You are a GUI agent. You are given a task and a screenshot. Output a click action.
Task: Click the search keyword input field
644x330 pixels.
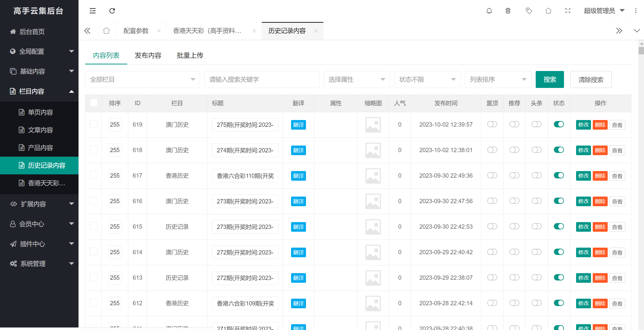pos(262,79)
